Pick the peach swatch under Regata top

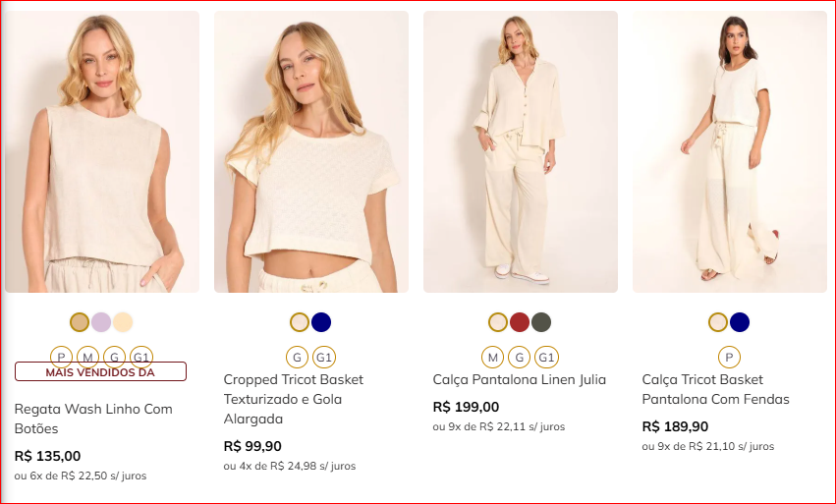(123, 322)
